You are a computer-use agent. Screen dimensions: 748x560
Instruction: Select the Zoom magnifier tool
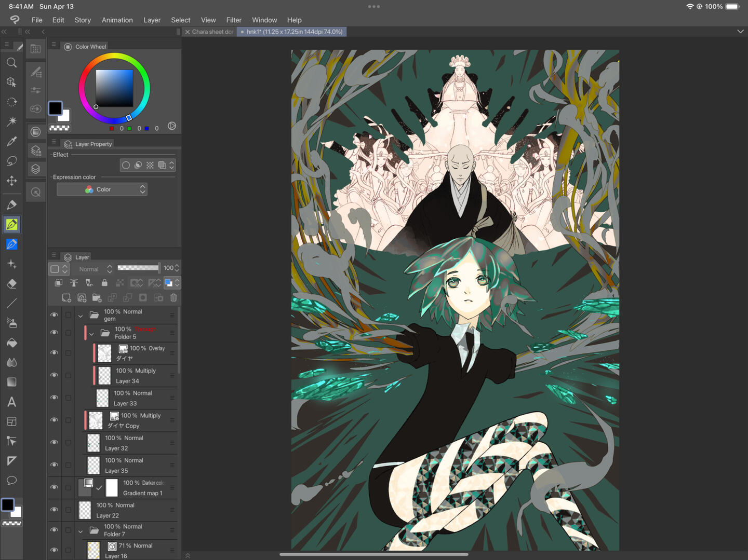click(x=11, y=63)
